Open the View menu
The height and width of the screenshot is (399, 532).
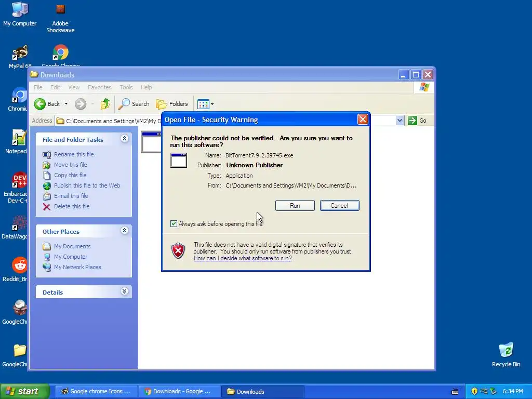coord(74,87)
